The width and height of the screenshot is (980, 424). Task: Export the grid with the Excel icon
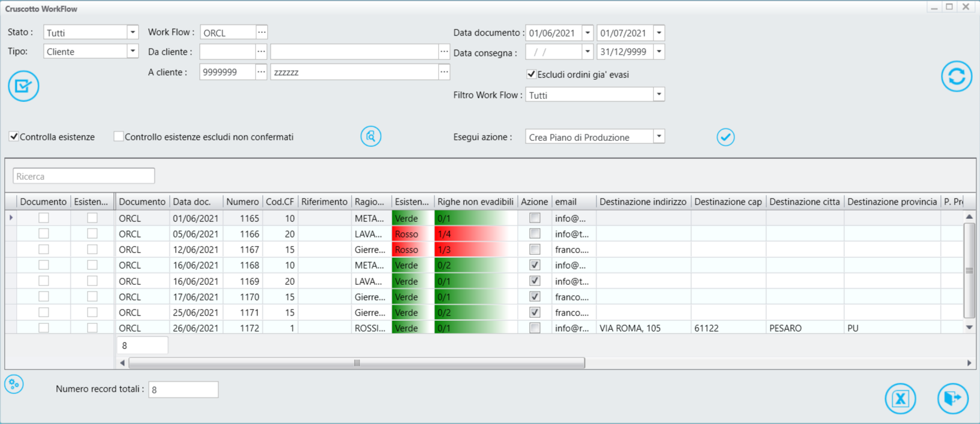pyautogui.click(x=900, y=398)
